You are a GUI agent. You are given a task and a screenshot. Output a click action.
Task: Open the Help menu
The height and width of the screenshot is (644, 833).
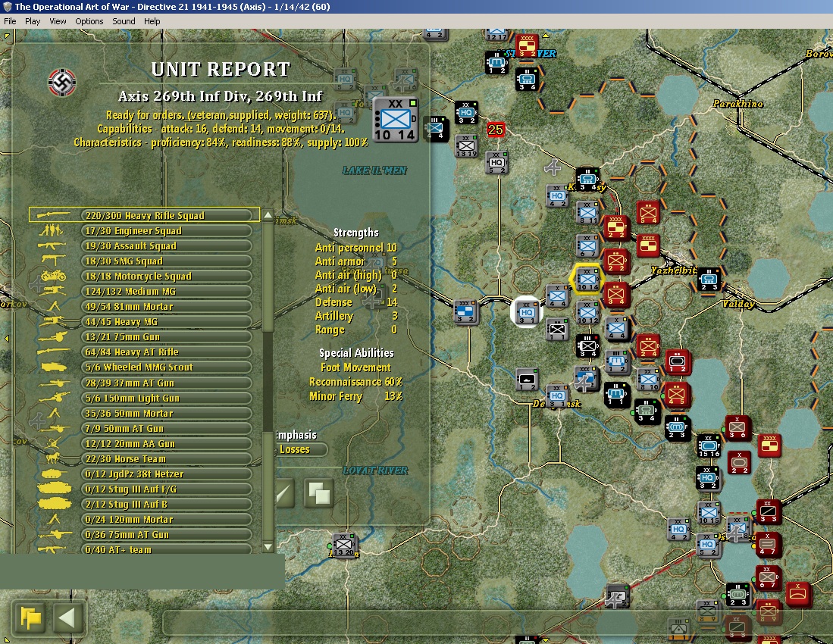[x=152, y=21]
